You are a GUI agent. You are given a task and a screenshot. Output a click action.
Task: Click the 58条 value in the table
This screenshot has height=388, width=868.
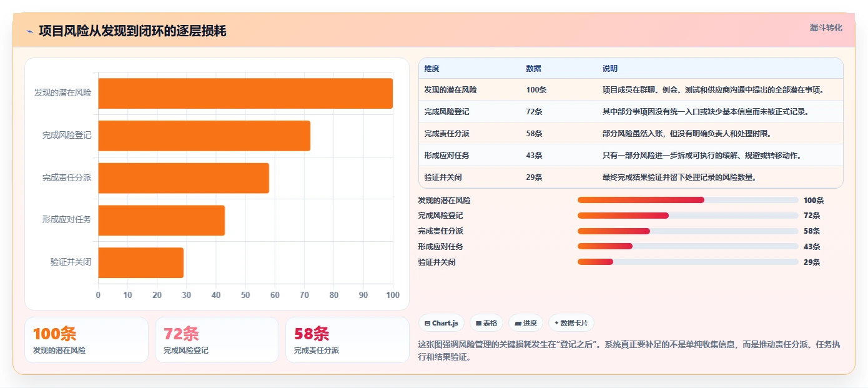coord(535,134)
